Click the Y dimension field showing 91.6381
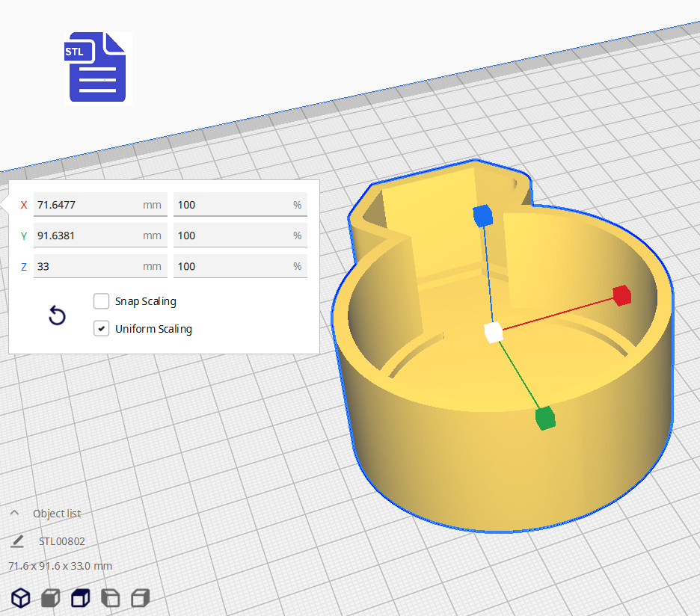 (86, 235)
